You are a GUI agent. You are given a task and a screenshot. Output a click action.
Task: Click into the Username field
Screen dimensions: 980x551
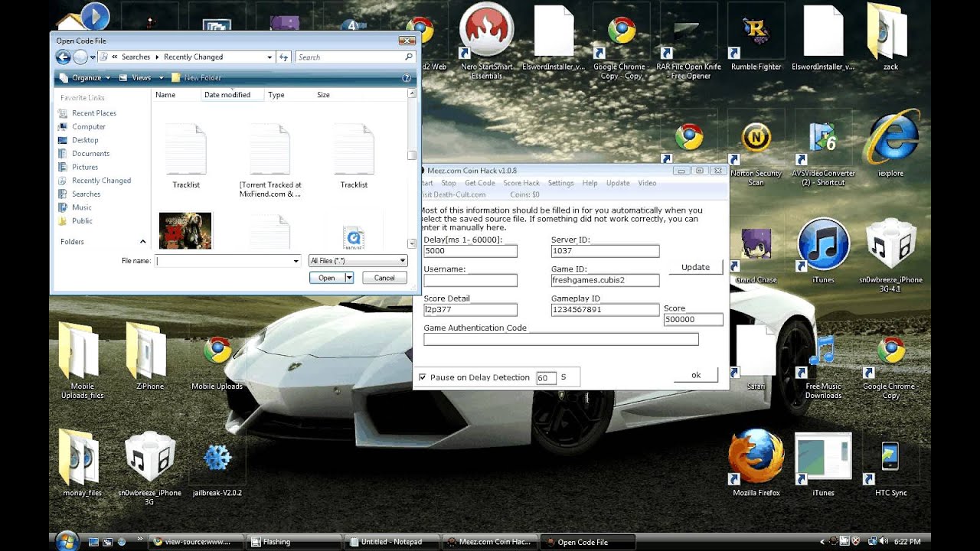(471, 280)
